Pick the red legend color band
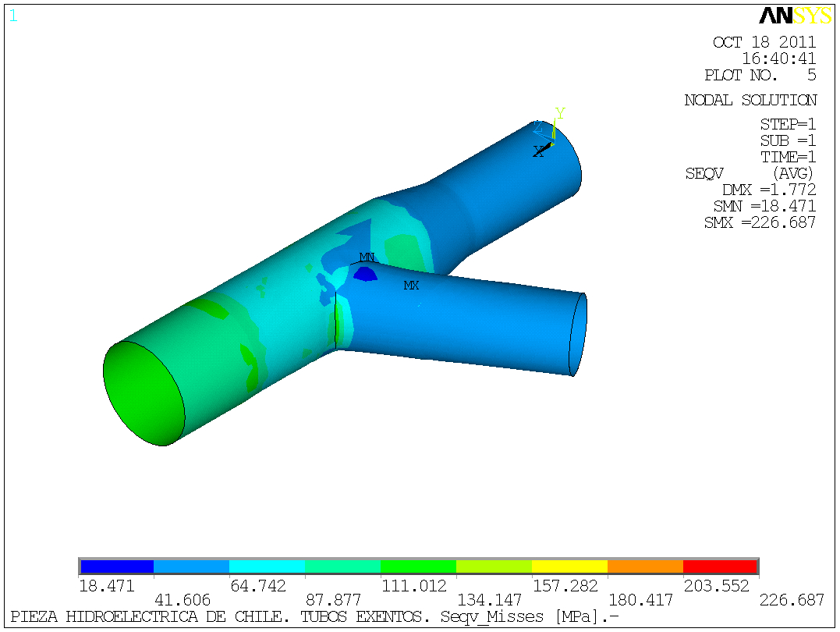Screen dimensions: 840x632 point(720,566)
